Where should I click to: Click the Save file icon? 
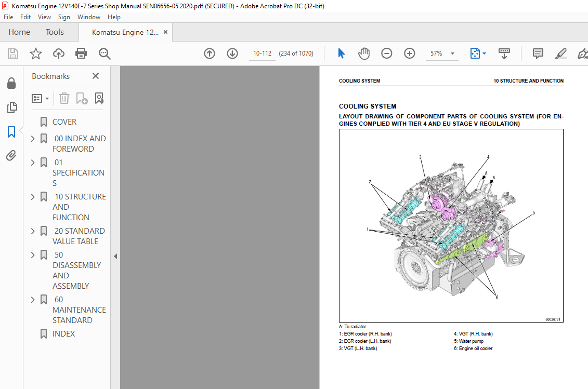pos(13,53)
